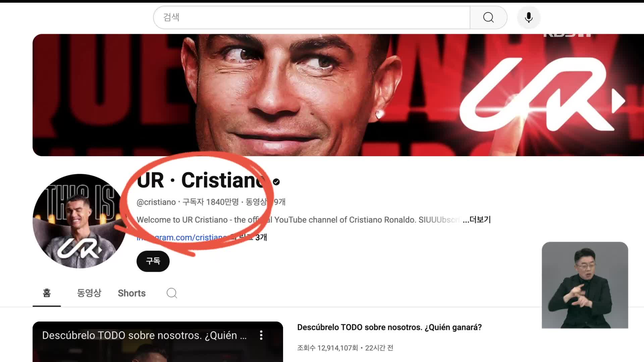Select the 동영상 Videos tab
The width and height of the screenshot is (644, 362).
[x=89, y=293]
